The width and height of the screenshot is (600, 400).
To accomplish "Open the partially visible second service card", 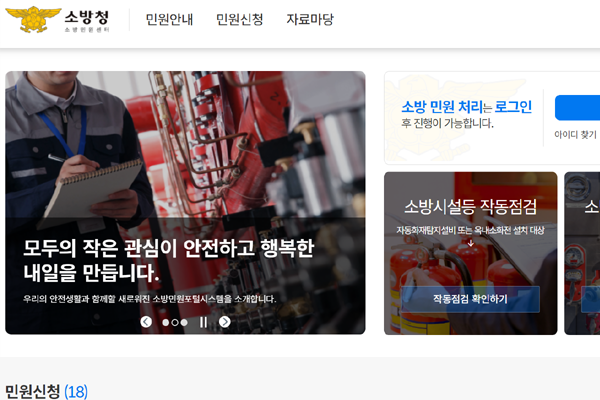I will (x=582, y=253).
